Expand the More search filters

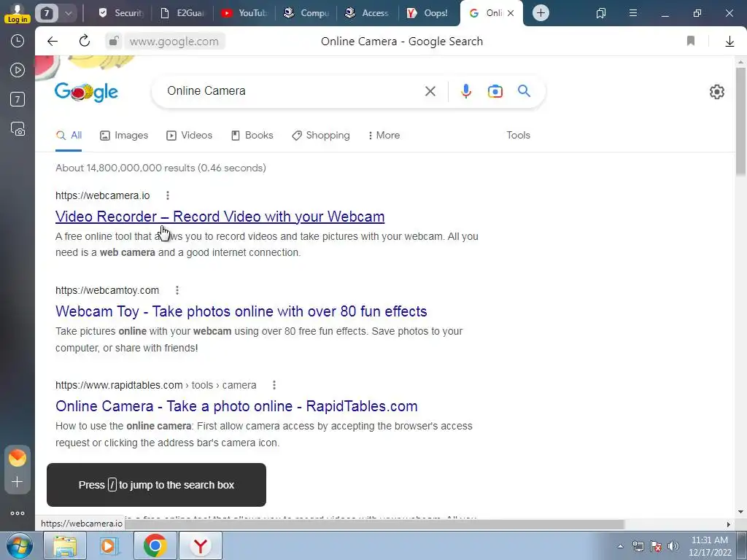(x=384, y=135)
